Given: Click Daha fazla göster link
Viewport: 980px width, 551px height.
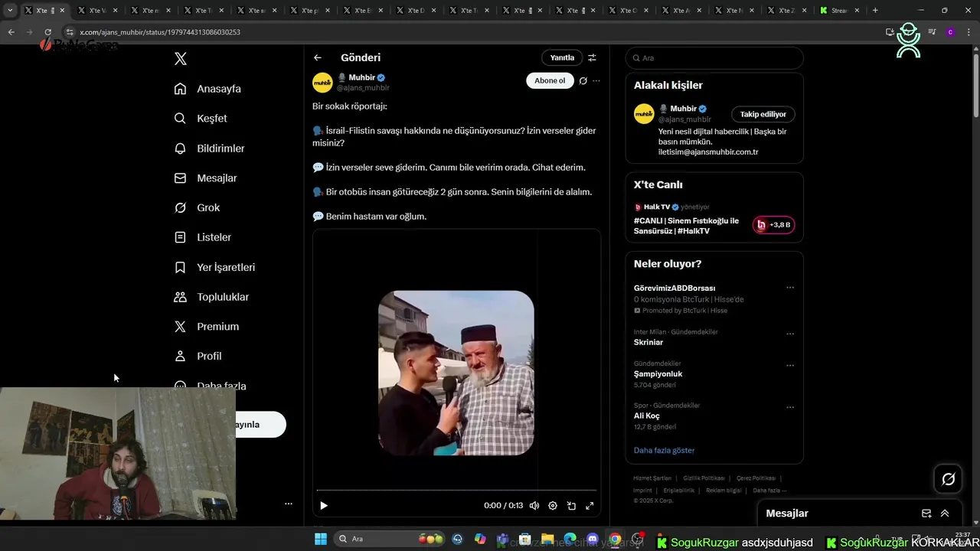Looking at the screenshot, I should pyautogui.click(x=664, y=450).
